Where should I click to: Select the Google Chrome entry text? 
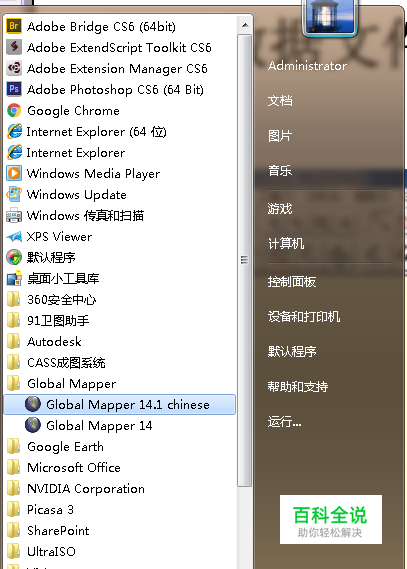pos(73,111)
